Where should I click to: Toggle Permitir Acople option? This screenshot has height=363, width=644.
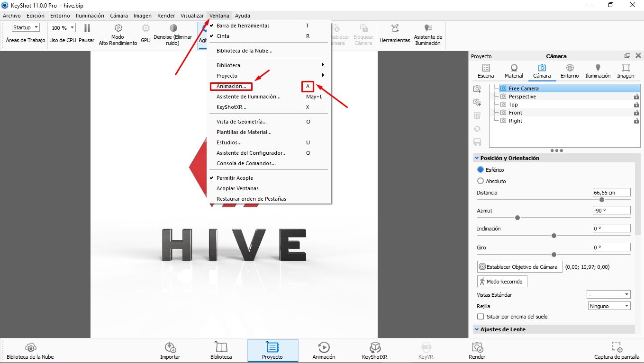[x=270, y=178]
